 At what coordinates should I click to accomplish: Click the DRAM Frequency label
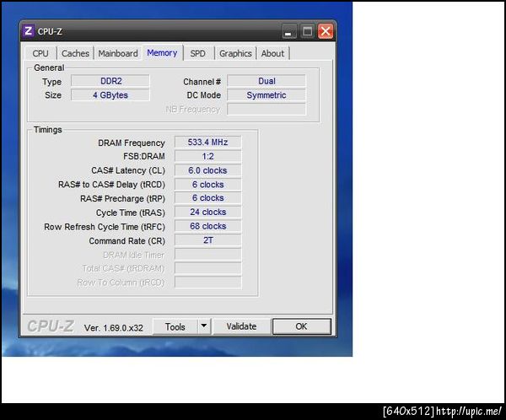132,143
